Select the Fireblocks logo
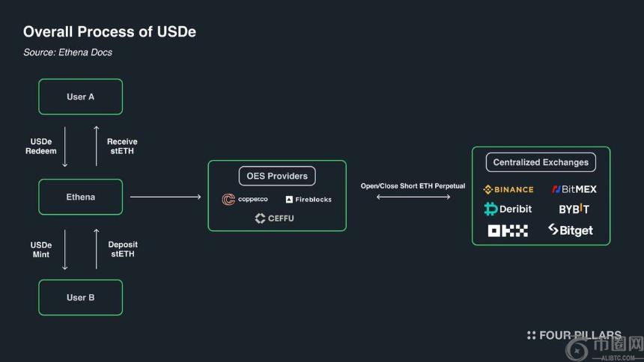The width and height of the screenshot is (644, 362). click(x=309, y=200)
